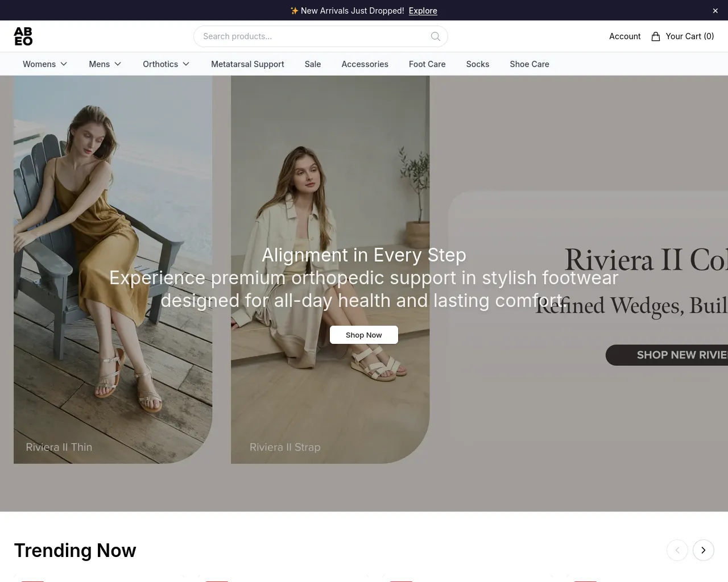The image size is (728, 582).
Task: Click the search magnifier icon
Action: [436, 36]
